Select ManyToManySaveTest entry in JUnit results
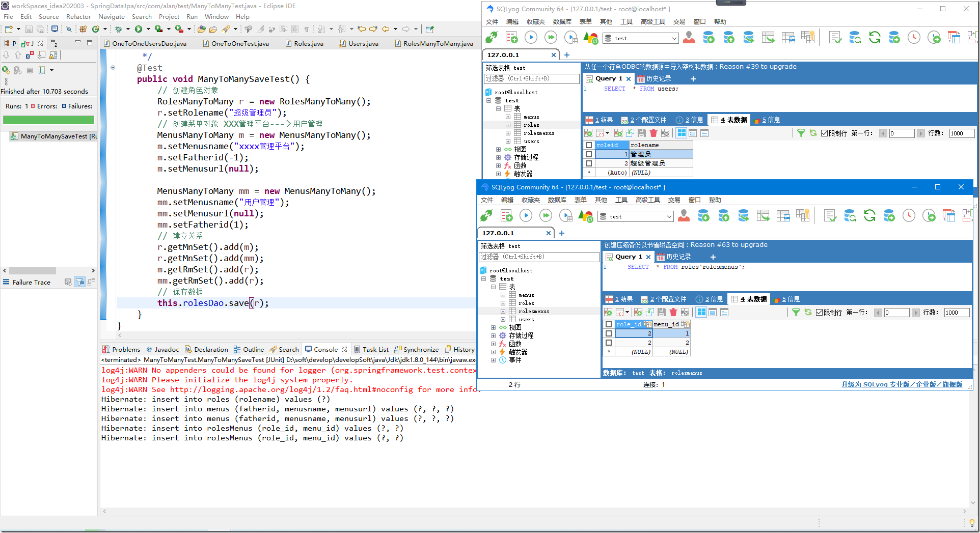Image resolution: width=980 pixels, height=533 pixels. (54, 136)
